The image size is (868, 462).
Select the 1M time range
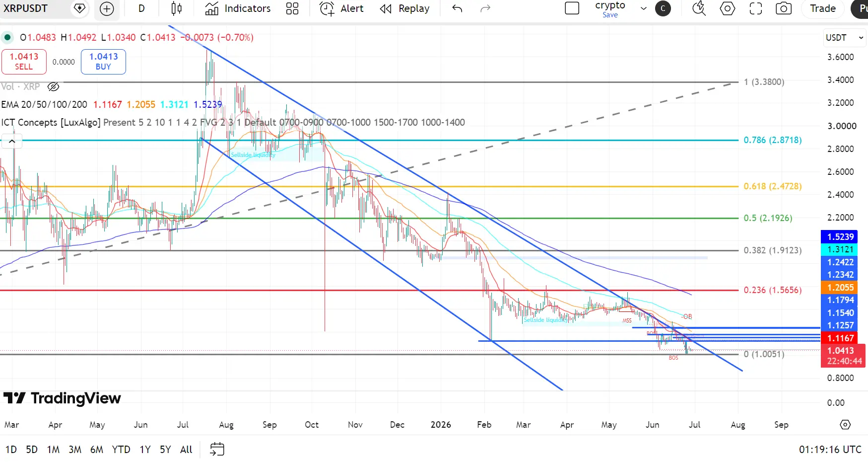pos(53,450)
